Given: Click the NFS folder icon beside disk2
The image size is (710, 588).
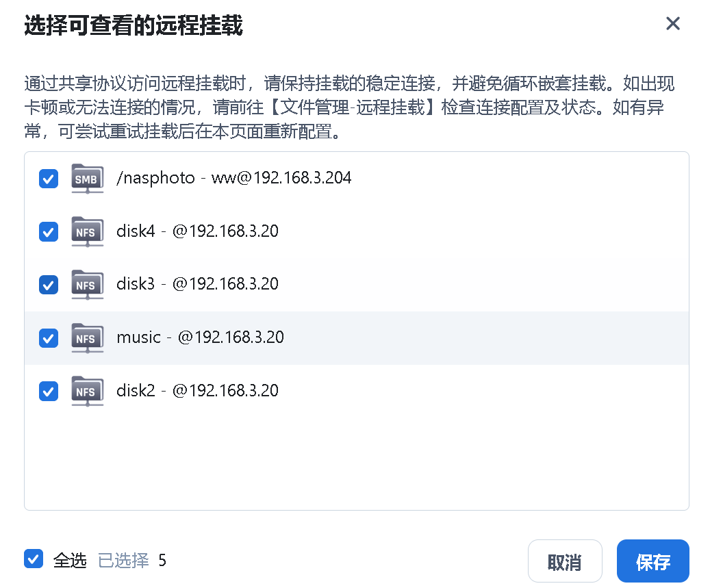Looking at the screenshot, I should pos(87,391).
